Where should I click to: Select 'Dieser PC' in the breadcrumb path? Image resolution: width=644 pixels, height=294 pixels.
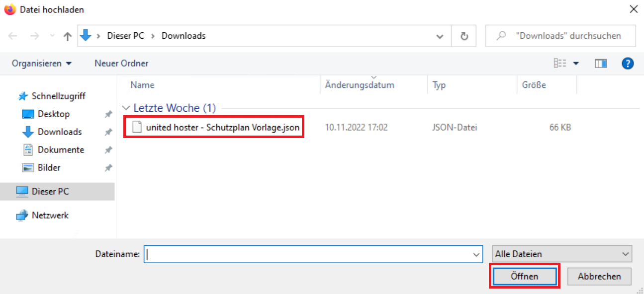coord(125,36)
